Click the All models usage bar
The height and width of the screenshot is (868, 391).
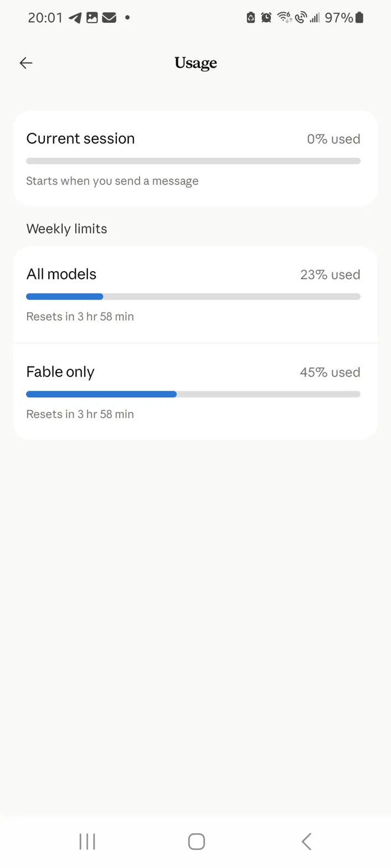tap(193, 297)
